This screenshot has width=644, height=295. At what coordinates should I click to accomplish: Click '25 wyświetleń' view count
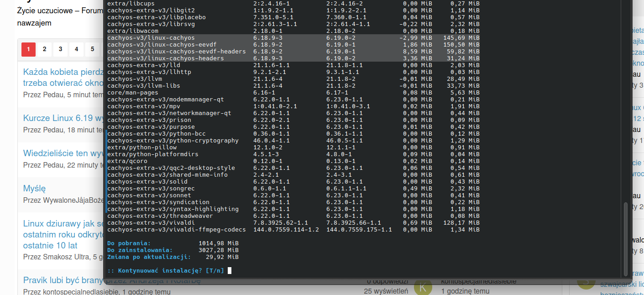[x=386, y=291]
